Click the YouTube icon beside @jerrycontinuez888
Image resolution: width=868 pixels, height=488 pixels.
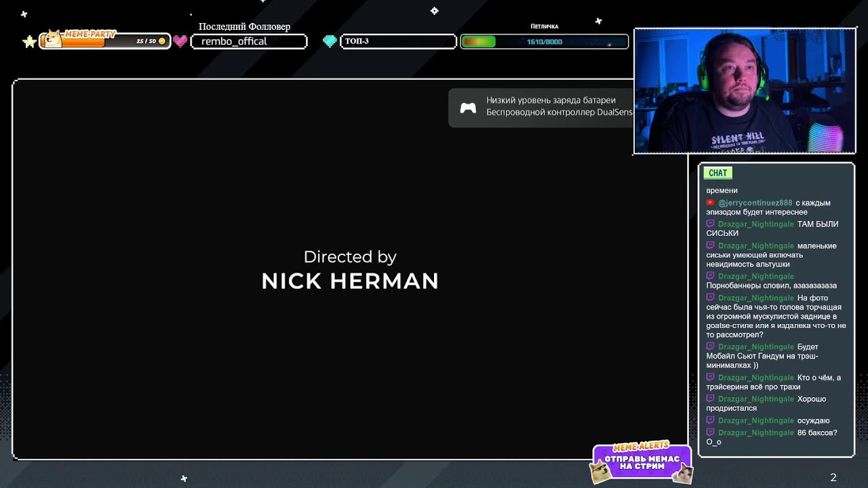(x=710, y=203)
